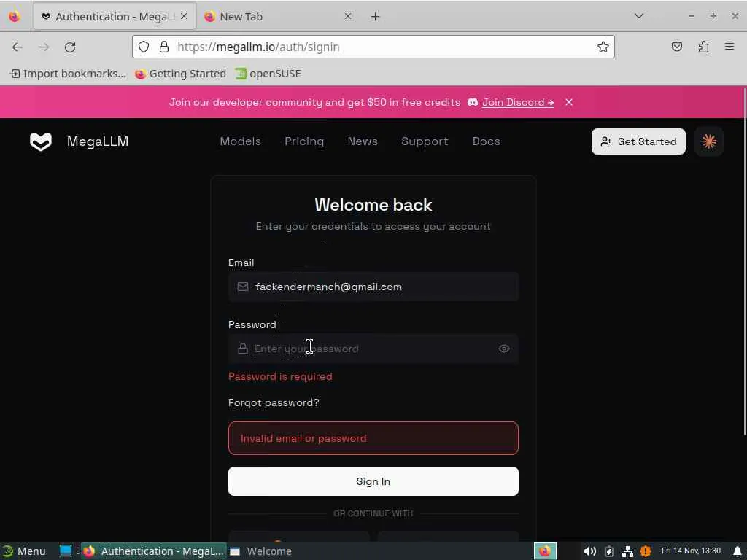Click the volume icon in system tray

[589, 551]
